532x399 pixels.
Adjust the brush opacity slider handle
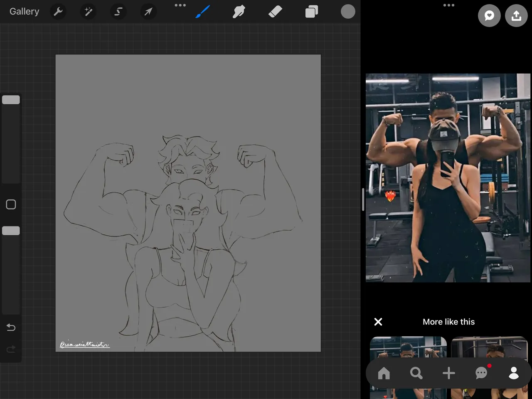pyautogui.click(x=11, y=231)
